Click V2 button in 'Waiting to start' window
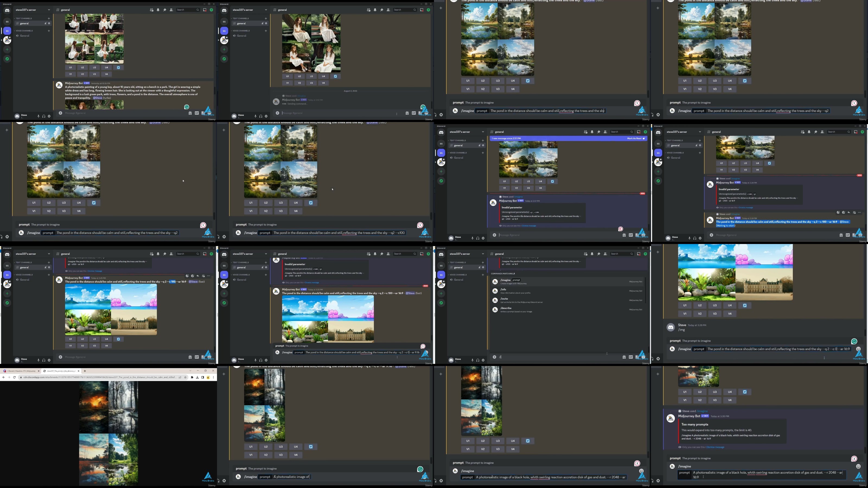 click(x=733, y=170)
